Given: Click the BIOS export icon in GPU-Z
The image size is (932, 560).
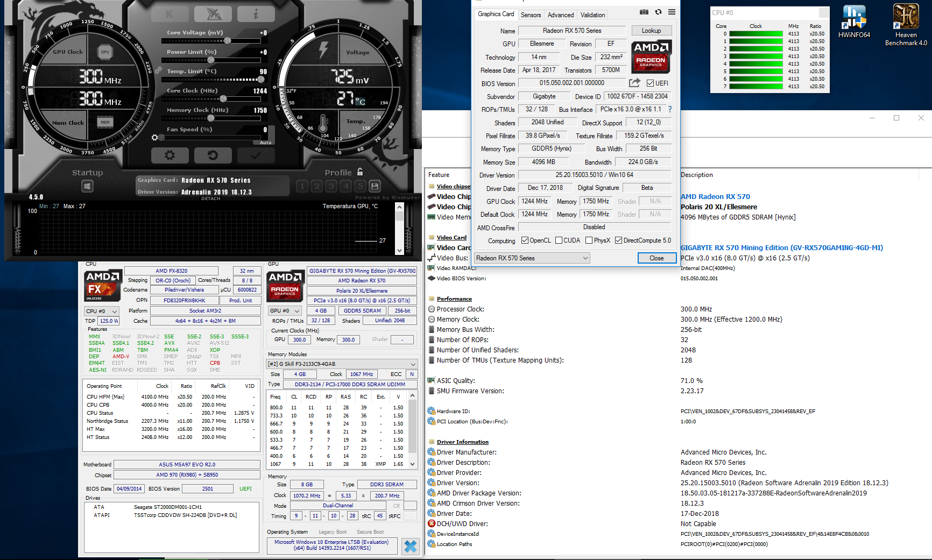Looking at the screenshot, I should tap(635, 83).
